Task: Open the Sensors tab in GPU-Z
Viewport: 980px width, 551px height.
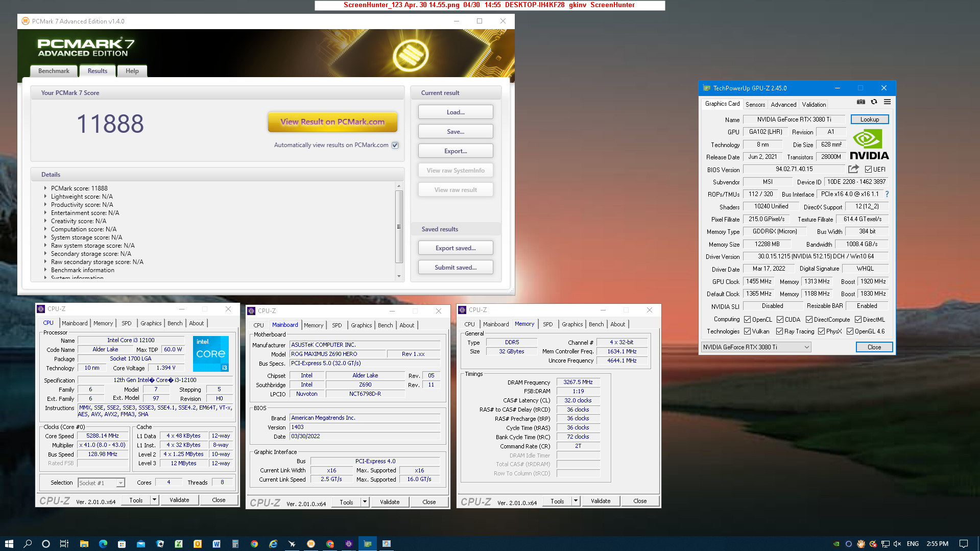Action: [755, 104]
